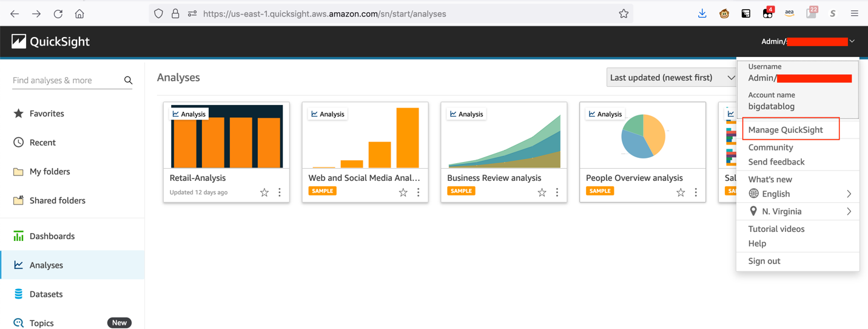Expand the English language submenu
Image resolution: width=868 pixels, height=329 pixels.
pos(849,194)
